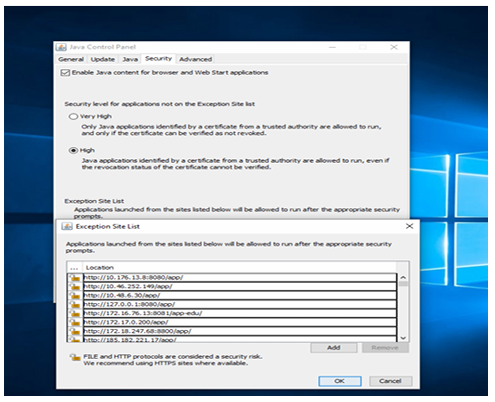This screenshot has width=495, height=402.
Task: Click the Add button
Action: point(334,348)
